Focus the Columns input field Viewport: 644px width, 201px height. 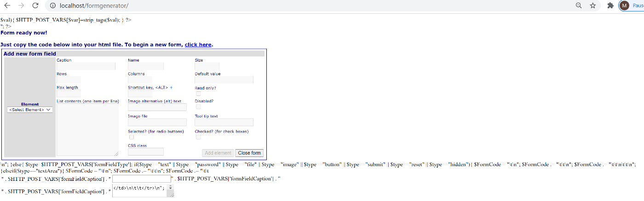(x=140, y=80)
